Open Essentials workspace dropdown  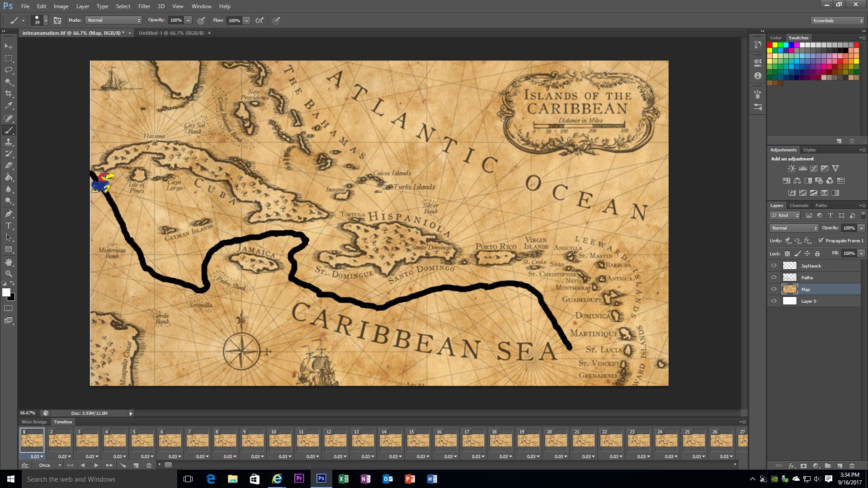837,20
